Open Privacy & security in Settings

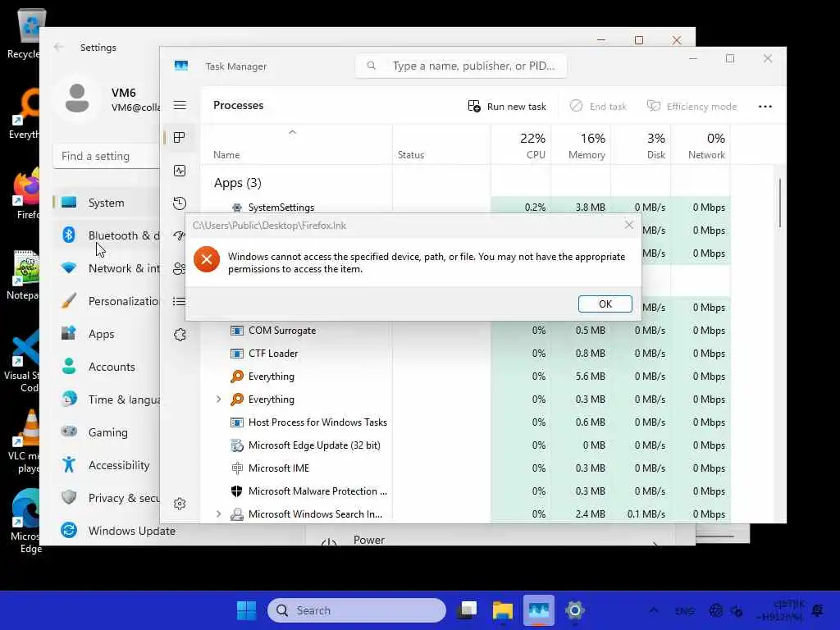point(106,498)
